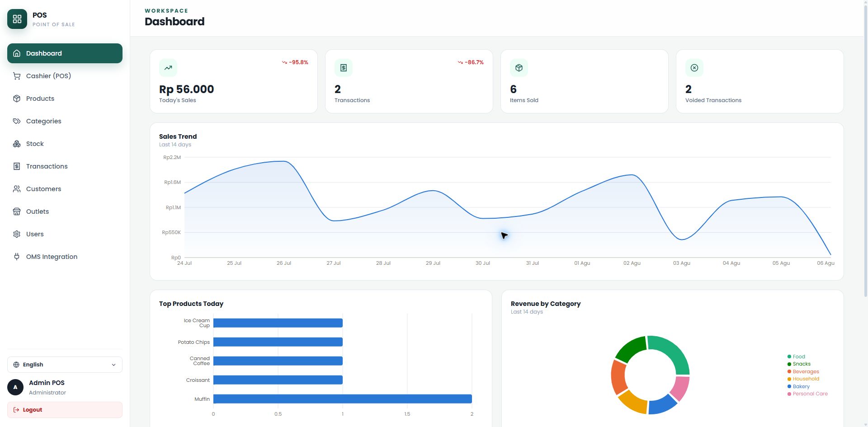Select the Personal Care legend entry

tap(807, 394)
